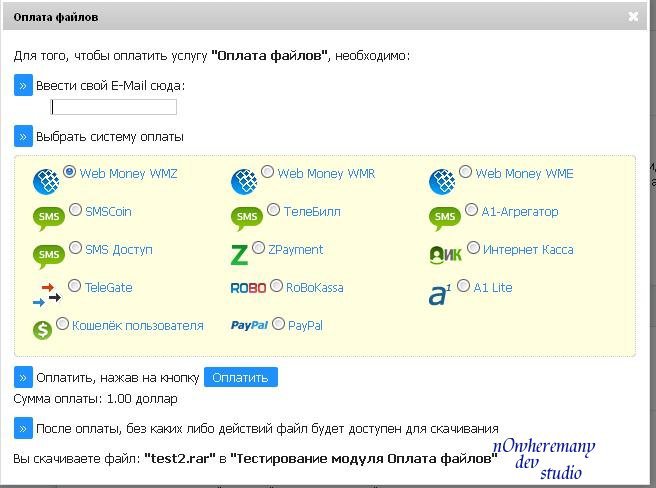Choose the SMSCoin radio option
Screen dimensions: 656x488
[75, 210]
